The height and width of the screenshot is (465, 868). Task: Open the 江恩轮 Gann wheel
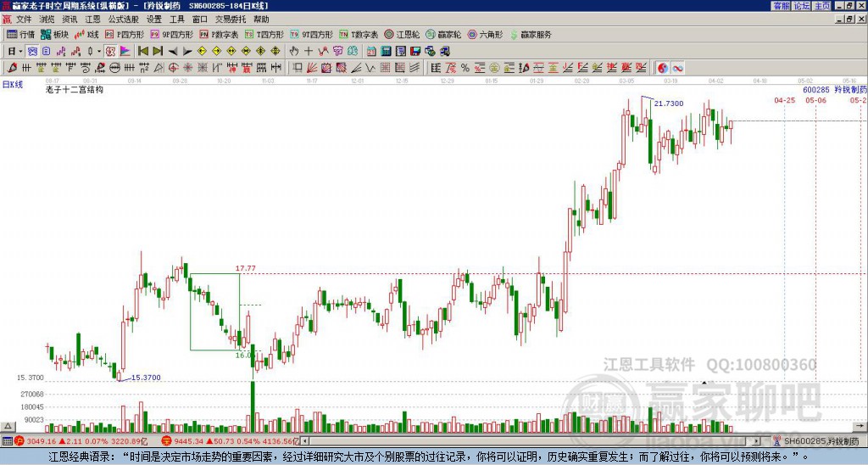coord(403,34)
